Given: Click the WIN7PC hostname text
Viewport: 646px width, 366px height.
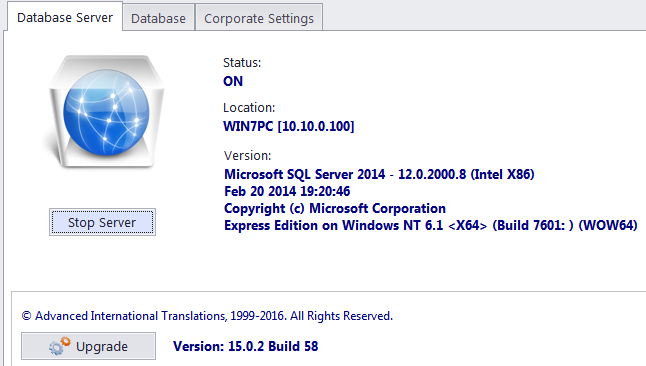Looking at the screenshot, I should coord(248,126).
